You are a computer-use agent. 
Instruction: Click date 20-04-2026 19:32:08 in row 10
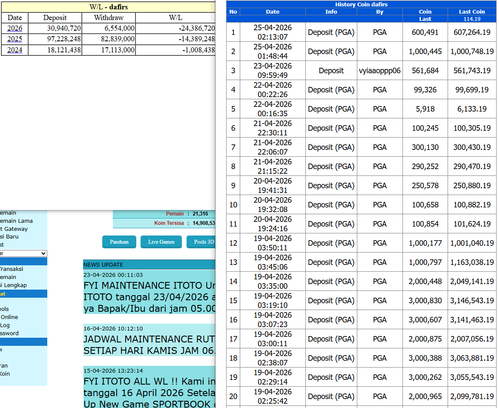[x=272, y=205]
